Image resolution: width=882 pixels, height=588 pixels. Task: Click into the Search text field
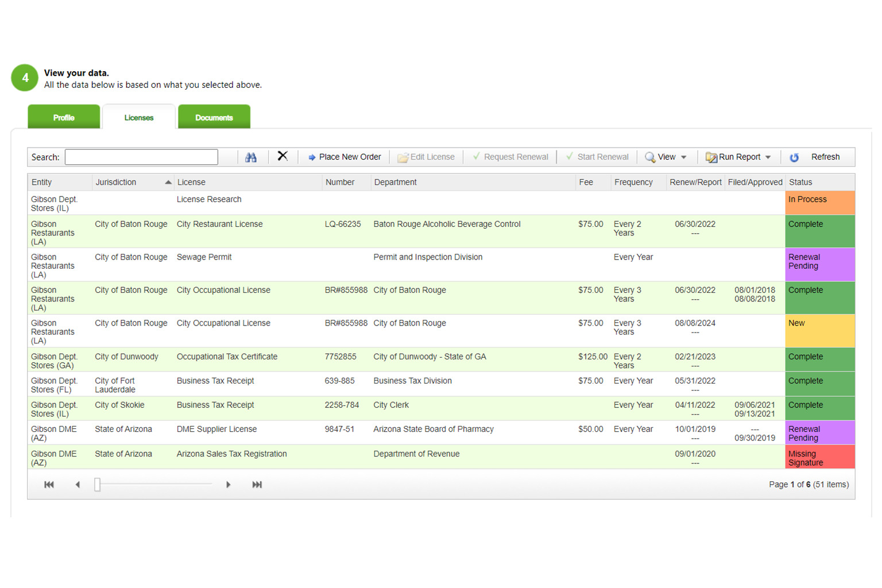click(x=141, y=157)
